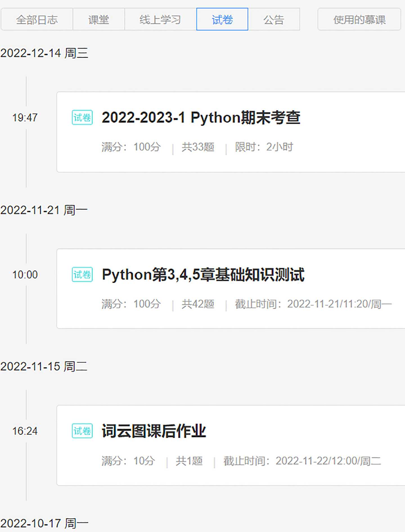Screen dimensions: 405x532
Task: Select the 16:24 timeline entry
Action: 25,431
